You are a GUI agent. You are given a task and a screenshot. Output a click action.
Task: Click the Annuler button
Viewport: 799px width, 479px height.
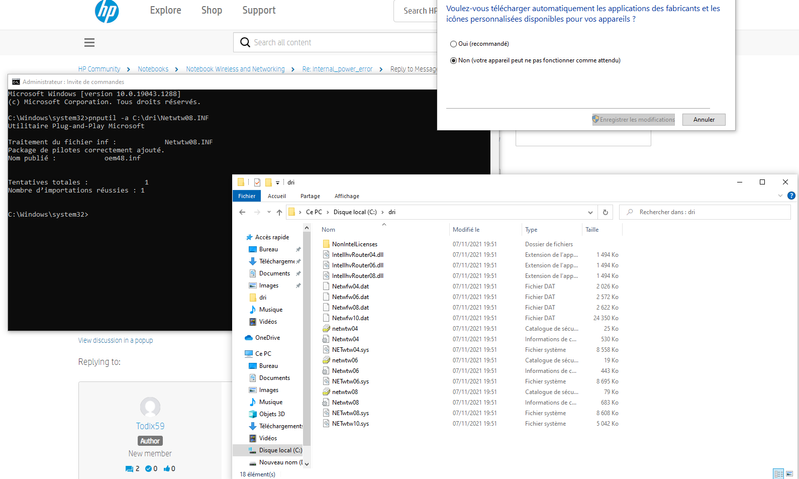[703, 119]
